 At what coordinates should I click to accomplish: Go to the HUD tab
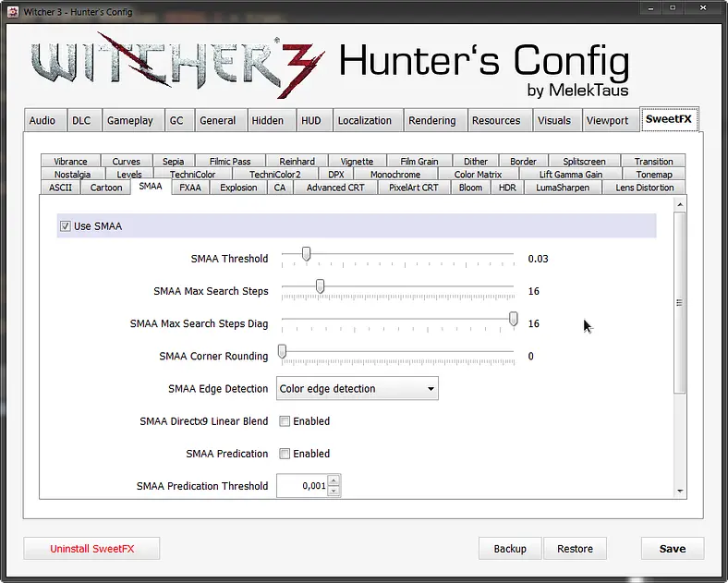coord(314,121)
